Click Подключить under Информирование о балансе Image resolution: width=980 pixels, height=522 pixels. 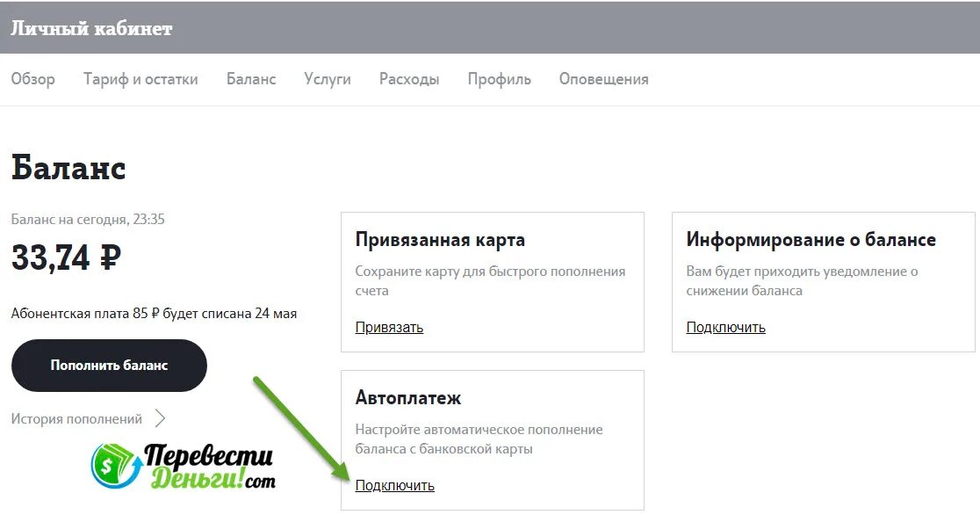point(725,328)
